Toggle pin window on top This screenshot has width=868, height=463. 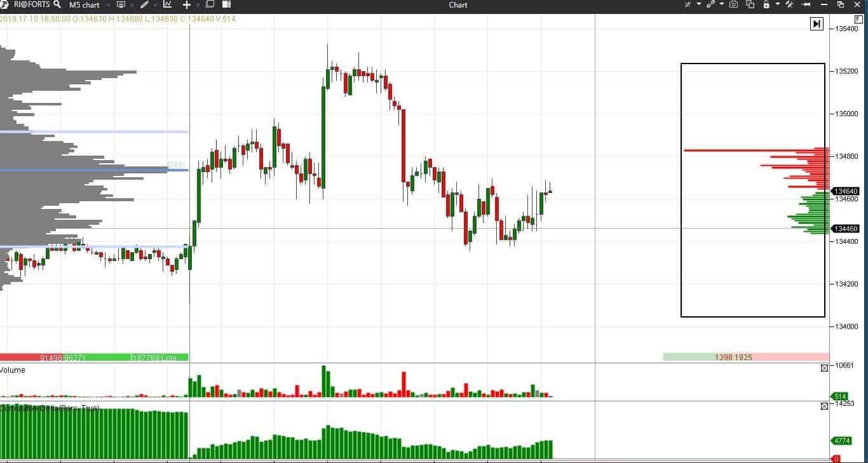[806, 5]
